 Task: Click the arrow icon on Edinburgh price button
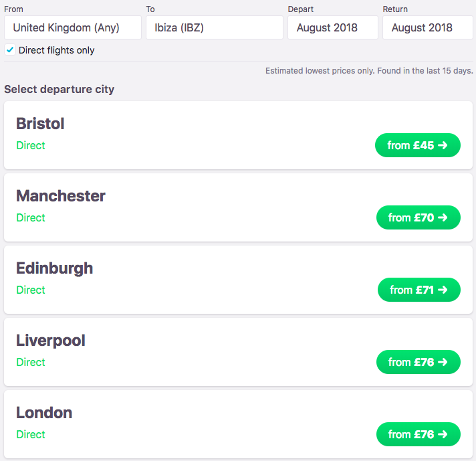click(x=443, y=290)
